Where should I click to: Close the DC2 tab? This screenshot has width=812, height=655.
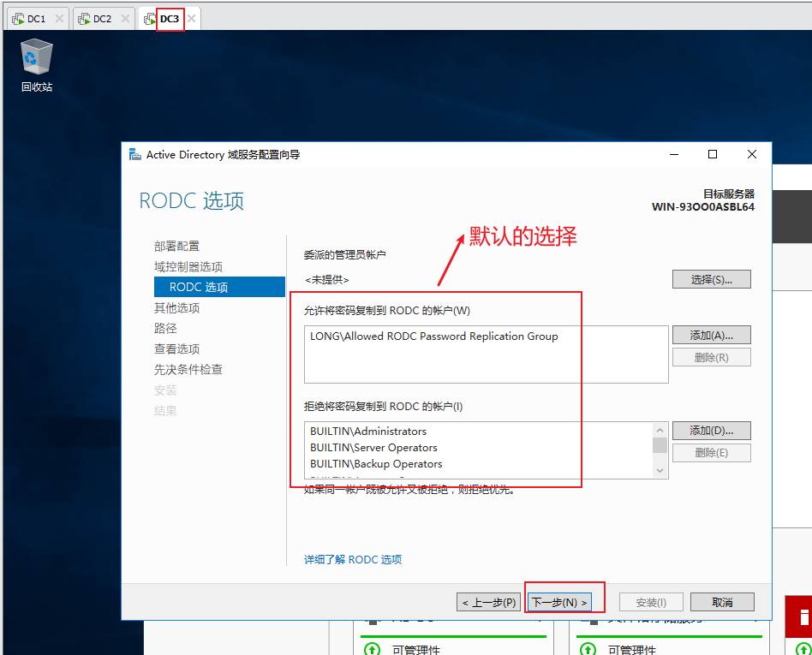click(x=125, y=19)
